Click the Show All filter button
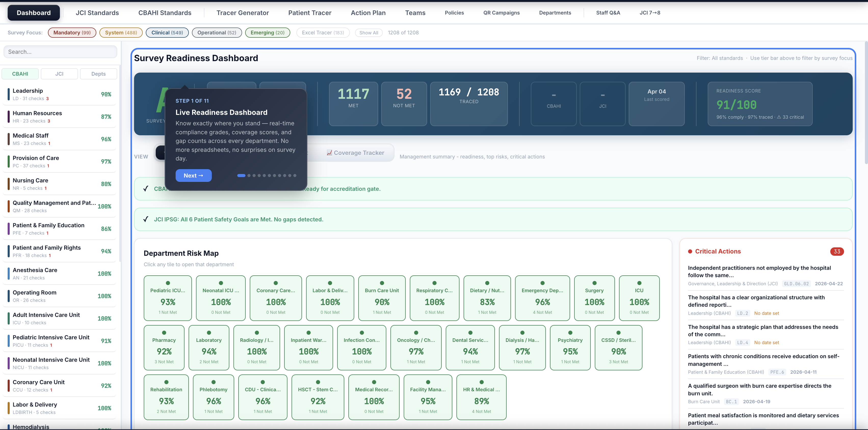Image resolution: width=868 pixels, height=430 pixels. pyautogui.click(x=369, y=32)
